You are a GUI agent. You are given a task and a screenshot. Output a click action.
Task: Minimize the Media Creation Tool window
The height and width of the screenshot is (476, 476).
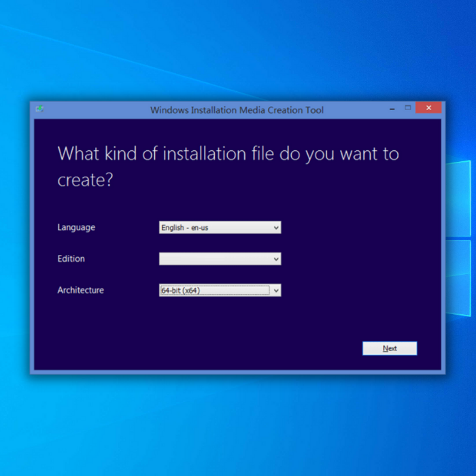[392, 108]
